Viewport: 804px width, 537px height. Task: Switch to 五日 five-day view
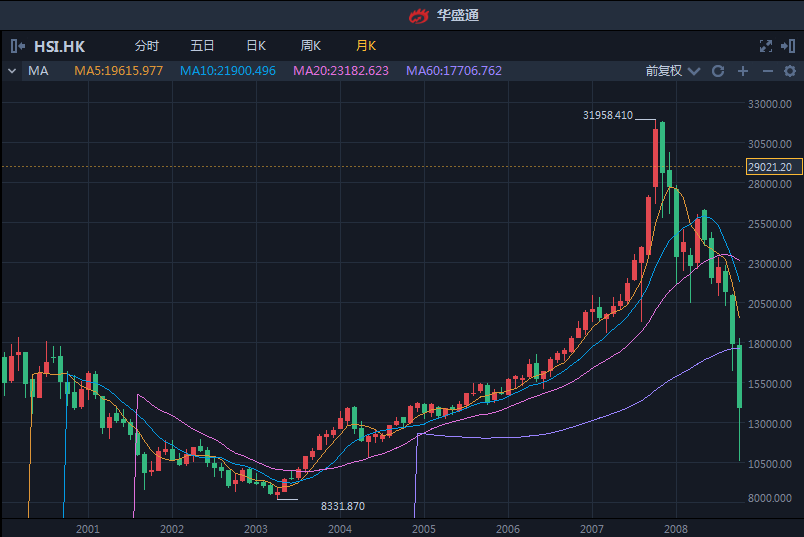coord(202,46)
